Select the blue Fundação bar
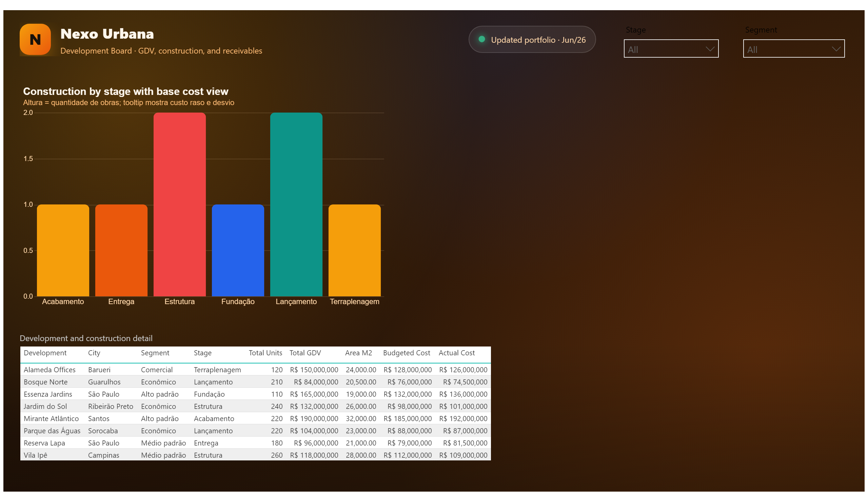The width and height of the screenshot is (868, 495). (238, 250)
